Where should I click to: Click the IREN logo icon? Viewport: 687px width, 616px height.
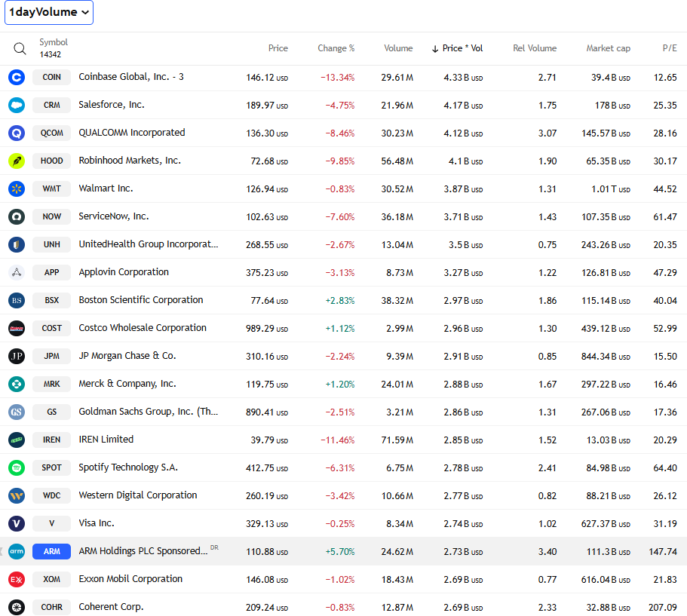click(x=17, y=440)
